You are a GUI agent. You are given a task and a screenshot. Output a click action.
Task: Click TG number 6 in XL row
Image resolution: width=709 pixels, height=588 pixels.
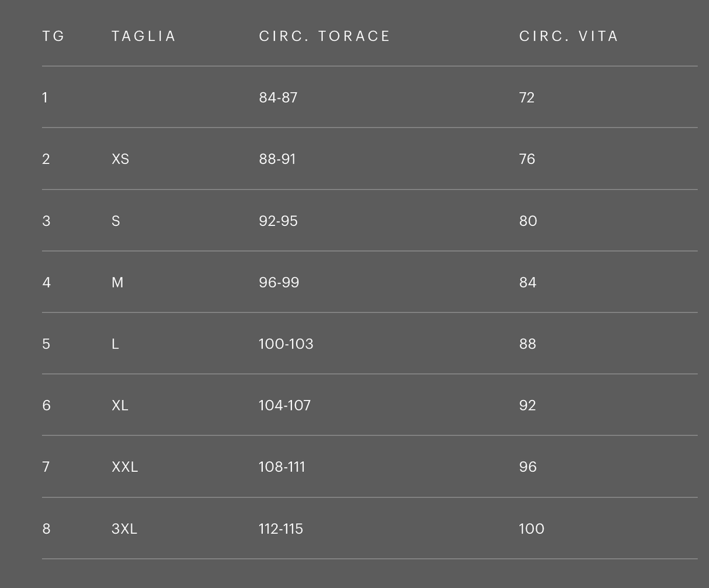coord(47,405)
